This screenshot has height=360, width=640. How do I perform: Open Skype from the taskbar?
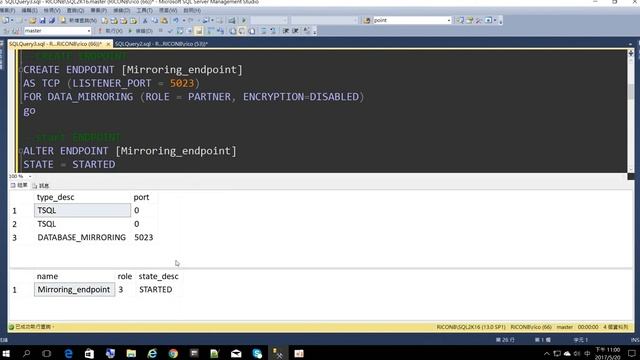(x=257, y=353)
